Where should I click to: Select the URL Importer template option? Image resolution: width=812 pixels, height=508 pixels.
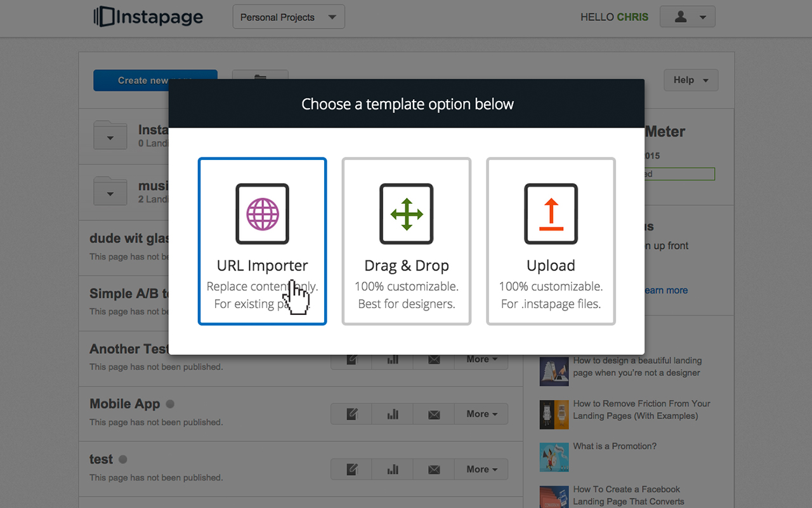(262, 241)
